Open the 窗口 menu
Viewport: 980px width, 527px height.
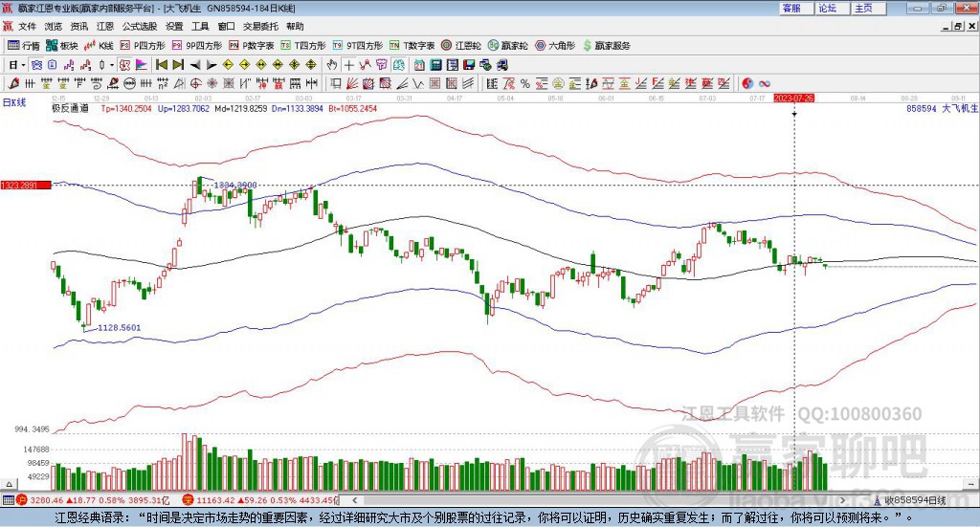(x=226, y=26)
